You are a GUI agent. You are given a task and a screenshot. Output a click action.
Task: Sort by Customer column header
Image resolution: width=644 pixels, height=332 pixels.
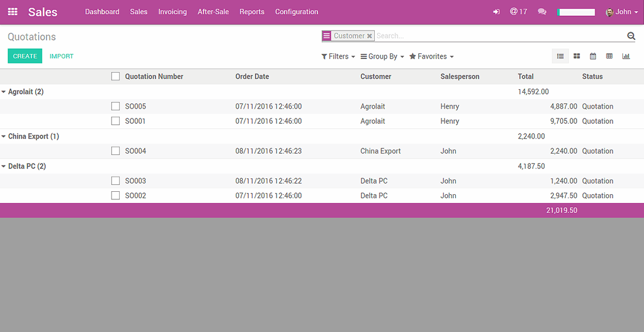point(376,76)
